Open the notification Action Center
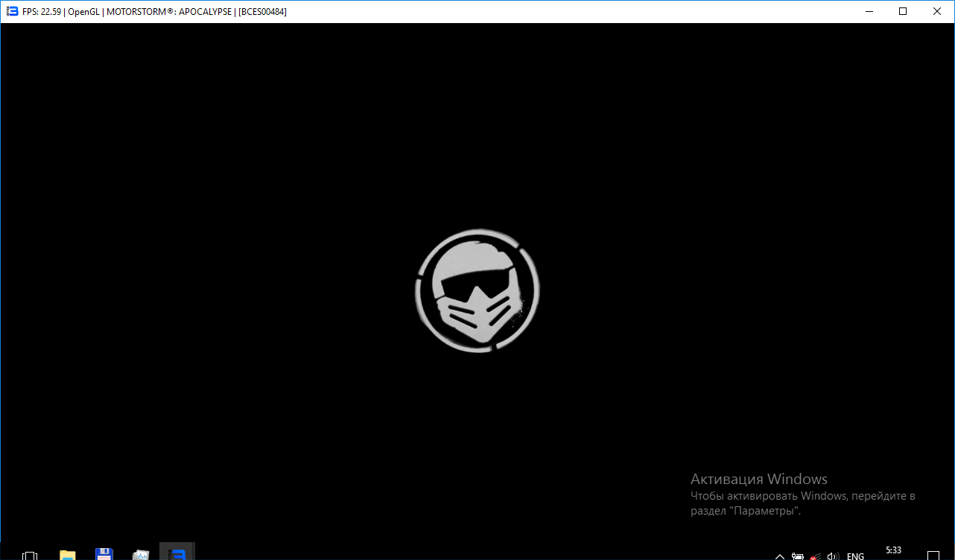The image size is (955, 560). pos(934,556)
